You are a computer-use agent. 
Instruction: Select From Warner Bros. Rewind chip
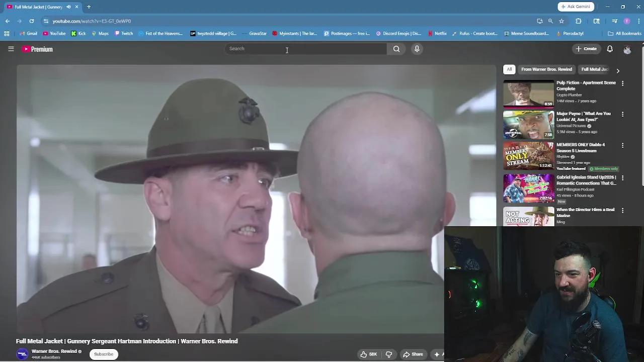(546, 69)
